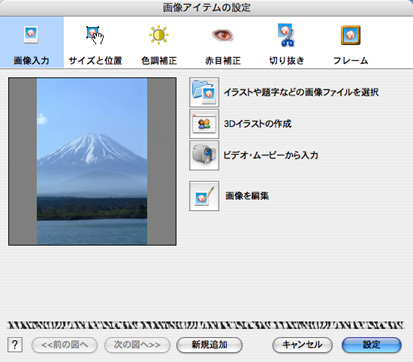The width and height of the screenshot is (413, 362).
Task: Click the イラストや題字などの画像ファイルを選択 label
Action: point(301,92)
